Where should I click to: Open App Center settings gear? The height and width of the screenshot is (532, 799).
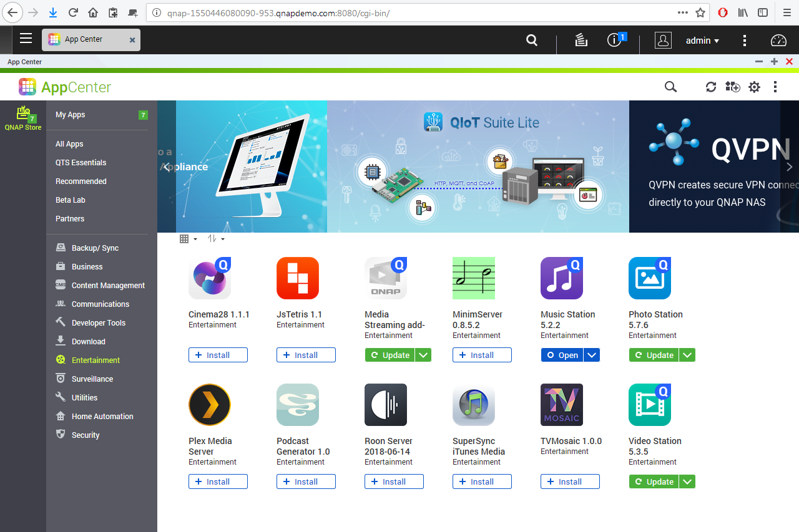click(755, 87)
